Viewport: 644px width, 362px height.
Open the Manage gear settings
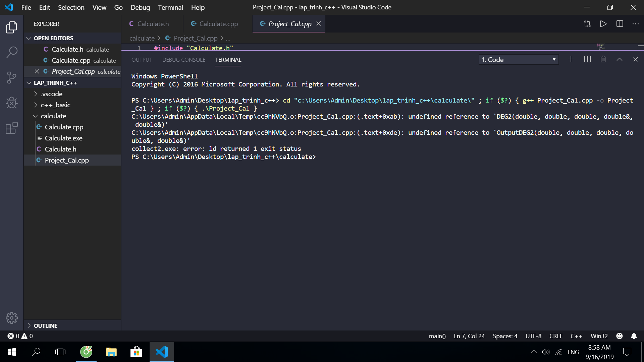coord(12,318)
